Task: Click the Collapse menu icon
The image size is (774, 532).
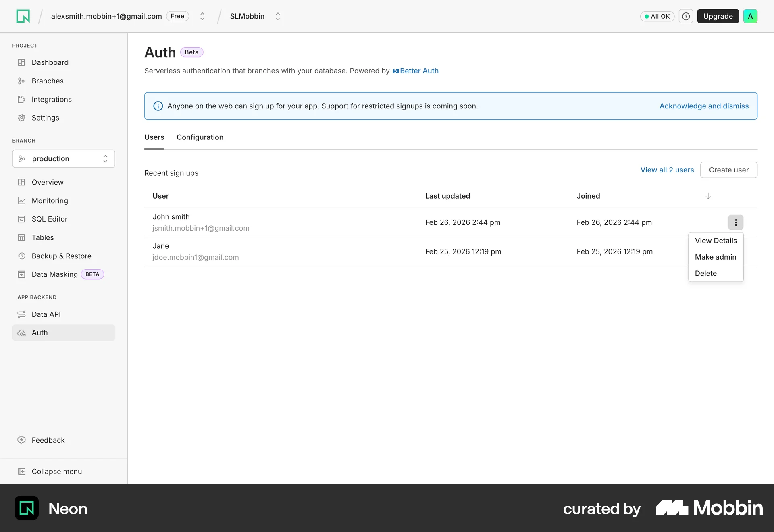Action: pyautogui.click(x=21, y=472)
